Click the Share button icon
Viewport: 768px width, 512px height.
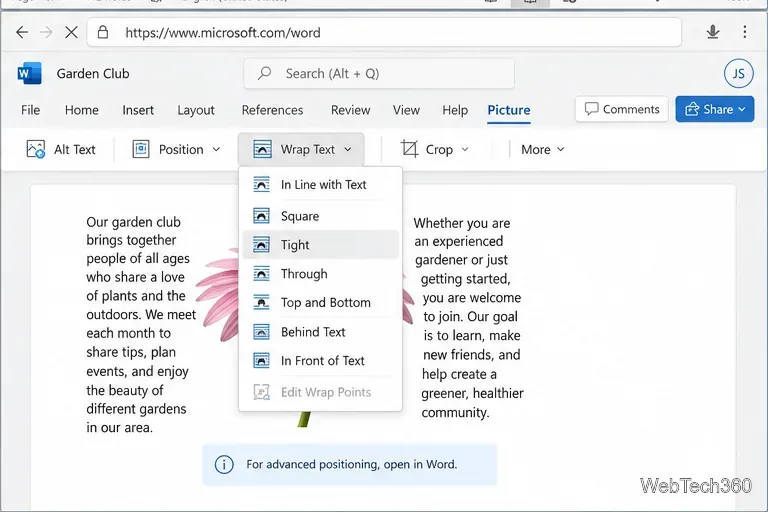click(x=692, y=109)
